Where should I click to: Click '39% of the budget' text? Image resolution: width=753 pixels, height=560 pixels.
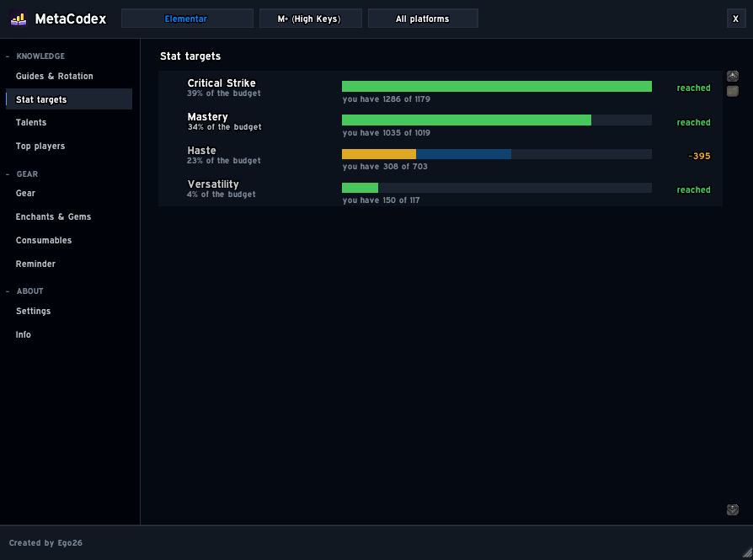click(x=224, y=93)
